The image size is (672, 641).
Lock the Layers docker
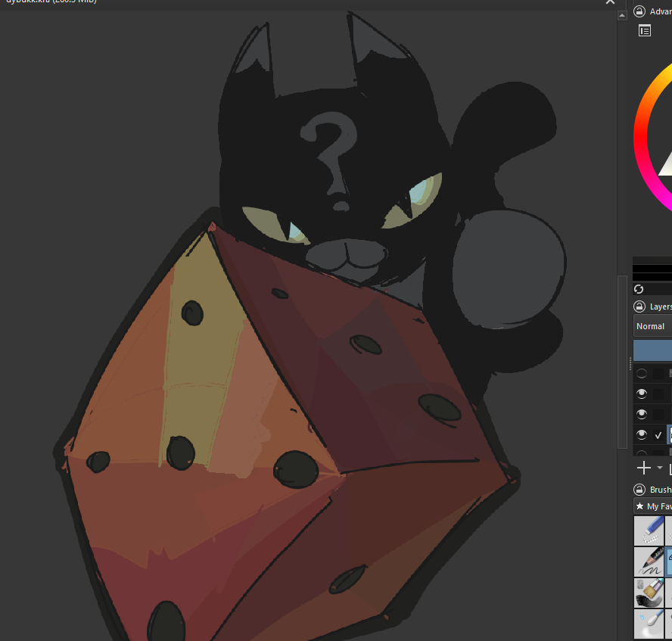[639, 306]
